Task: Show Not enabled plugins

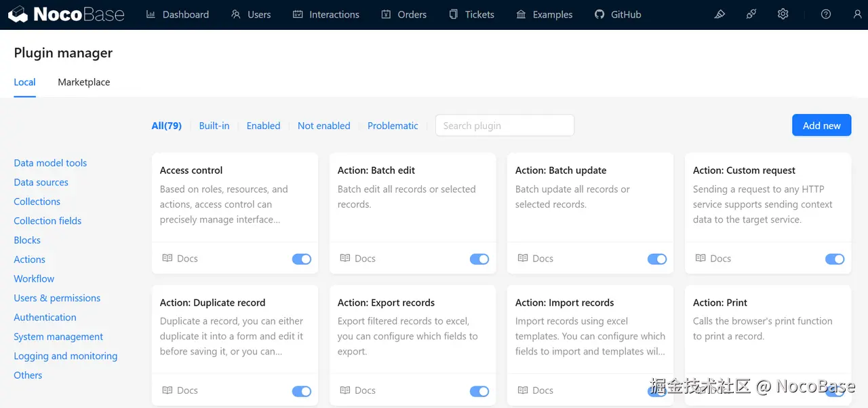Action: 324,126
